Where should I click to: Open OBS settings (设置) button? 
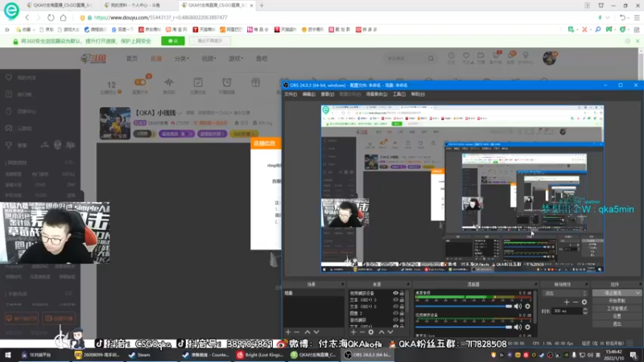click(x=617, y=316)
